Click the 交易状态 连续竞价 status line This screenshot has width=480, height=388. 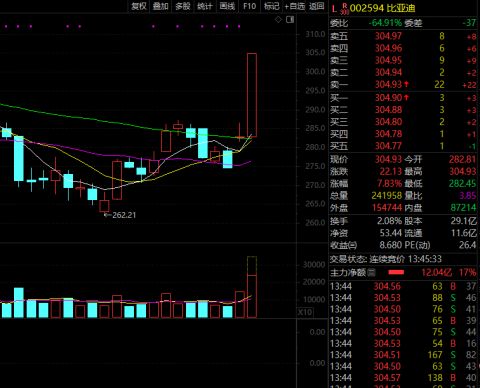(386, 259)
